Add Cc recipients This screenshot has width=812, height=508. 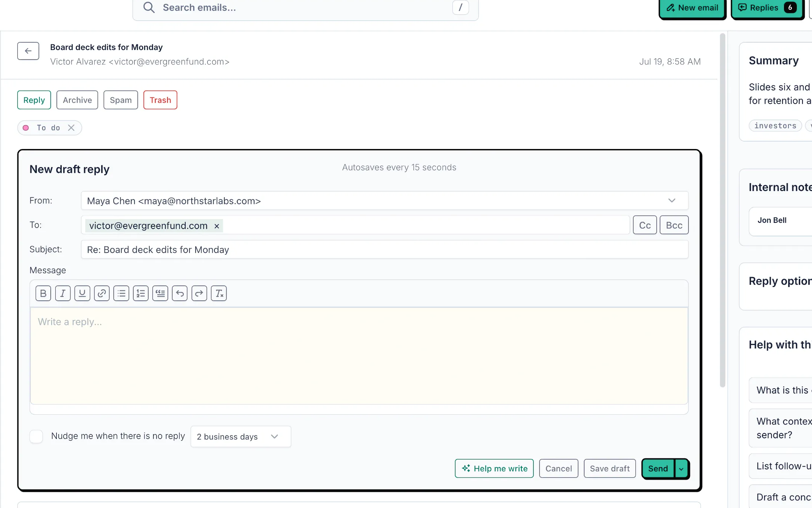pos(645,225)
